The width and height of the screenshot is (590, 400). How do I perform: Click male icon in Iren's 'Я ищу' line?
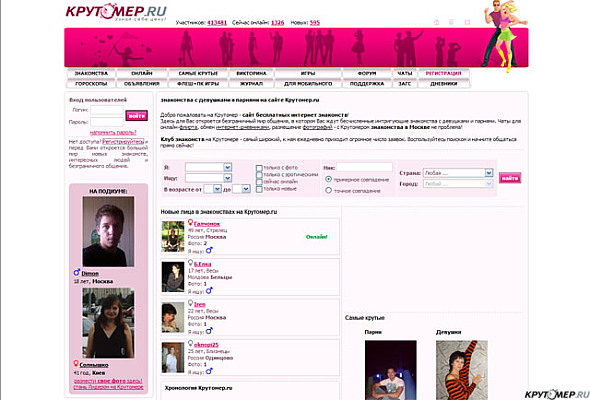click(209, 331)
